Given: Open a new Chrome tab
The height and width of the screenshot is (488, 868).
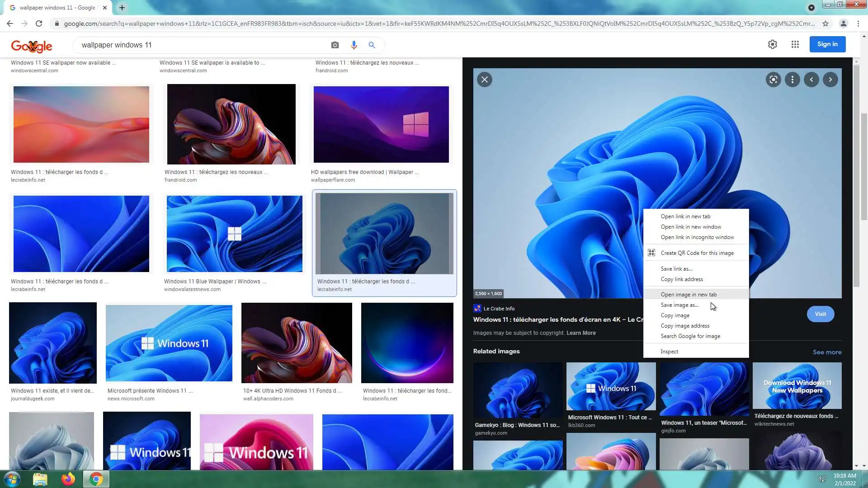Looking at the screenshot, I should point(122,8).
